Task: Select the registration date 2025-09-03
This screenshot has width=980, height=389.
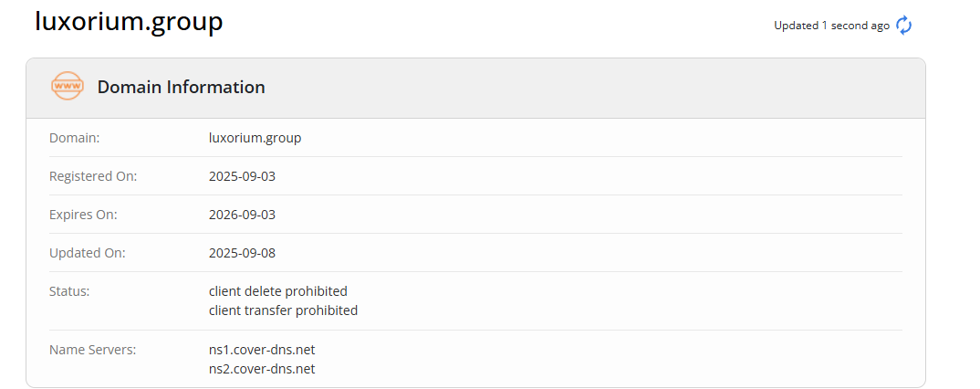Action: pyautogui.click(x=242, y=176)
